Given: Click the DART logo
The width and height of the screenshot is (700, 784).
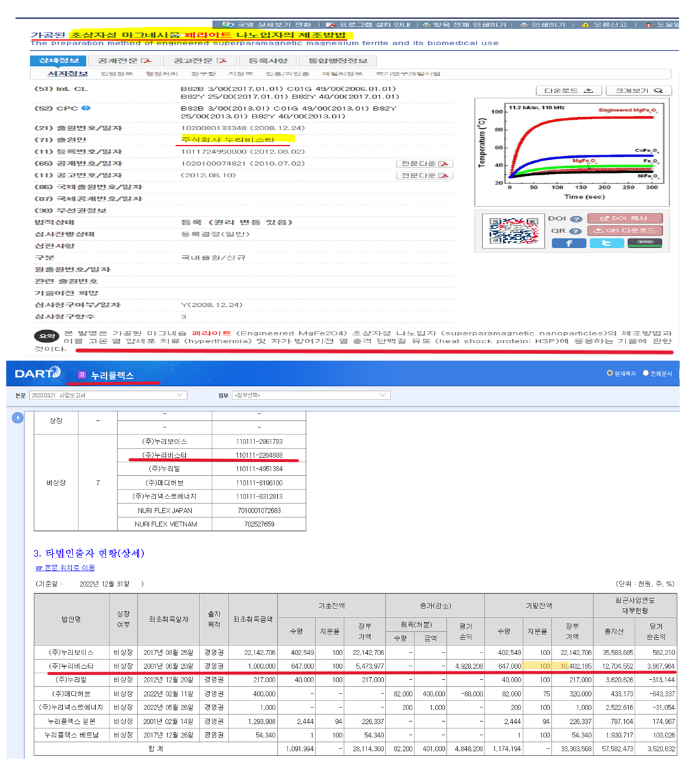Looking at the screenshot, I should coord(38,374).
